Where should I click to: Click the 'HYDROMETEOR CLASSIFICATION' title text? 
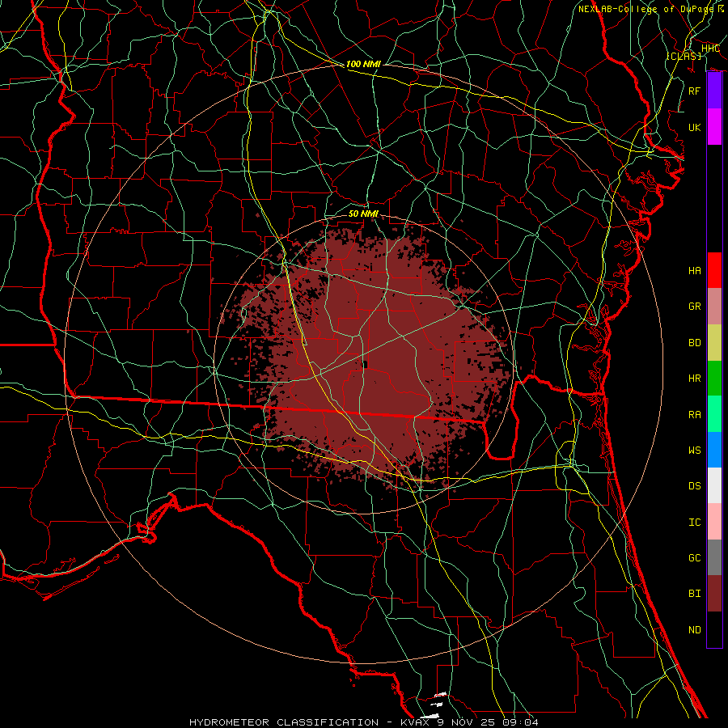pyautogui.click(x=284, y=722)
